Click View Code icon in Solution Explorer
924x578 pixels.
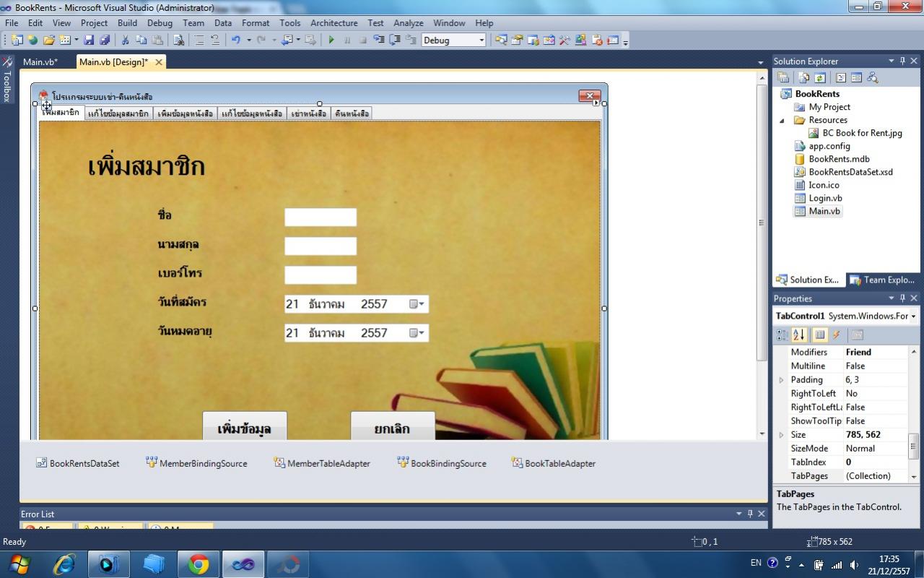click(841, 78)
